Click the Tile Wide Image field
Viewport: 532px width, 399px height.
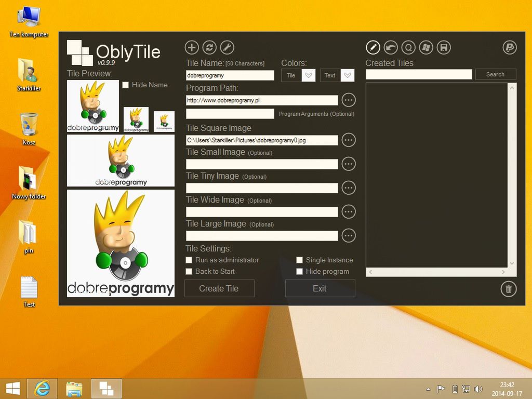click(x=262, y=212)
